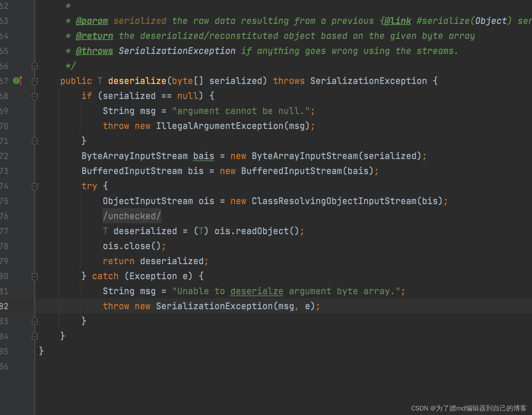Click the @return Javadoc tag
Screen dimensions: 532x415
[x=94, y=36]
